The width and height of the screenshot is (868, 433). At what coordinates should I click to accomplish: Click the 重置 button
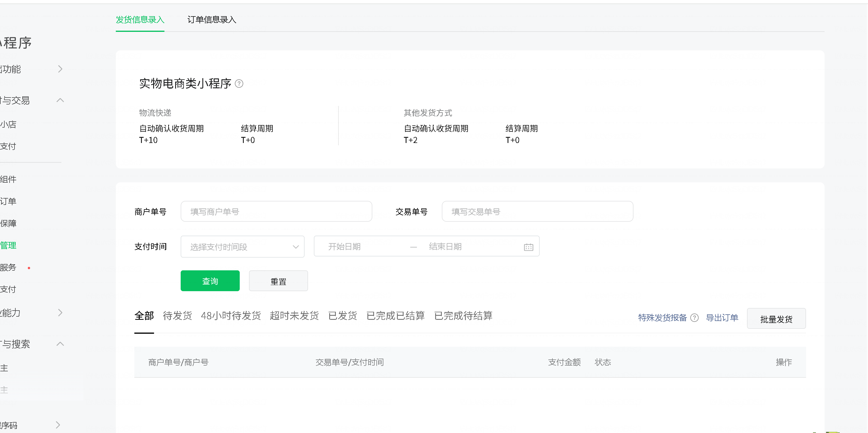(x=278, y=281)
